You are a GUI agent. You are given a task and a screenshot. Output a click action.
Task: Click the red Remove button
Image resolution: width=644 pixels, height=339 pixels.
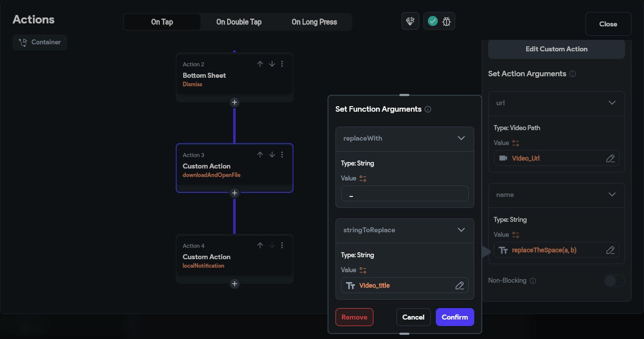(354, 317)
